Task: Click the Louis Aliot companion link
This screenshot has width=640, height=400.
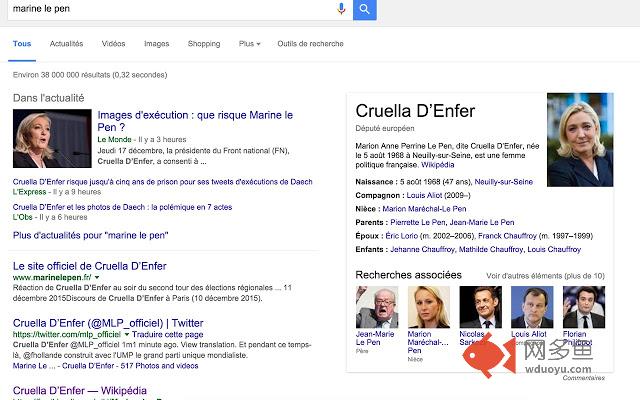Action: pyautogui.click(x=424, y=196)
